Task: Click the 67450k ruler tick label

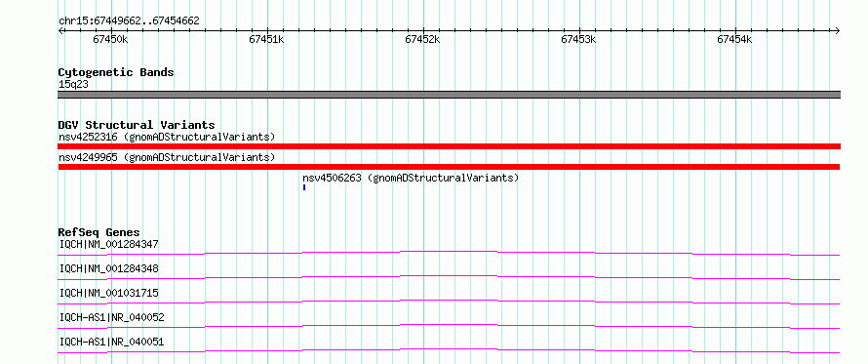Action: pos(110,39)
